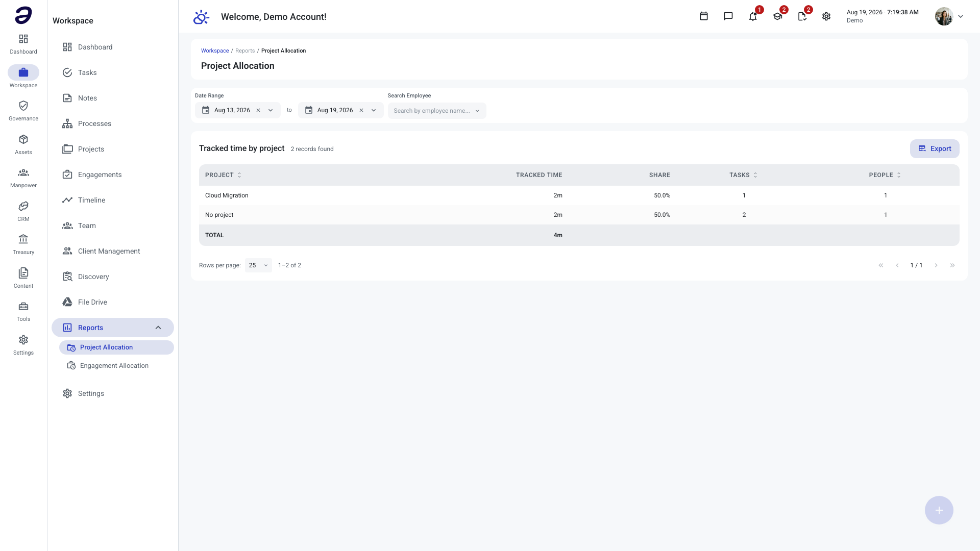Open the start date dropdown chevron

271,110
